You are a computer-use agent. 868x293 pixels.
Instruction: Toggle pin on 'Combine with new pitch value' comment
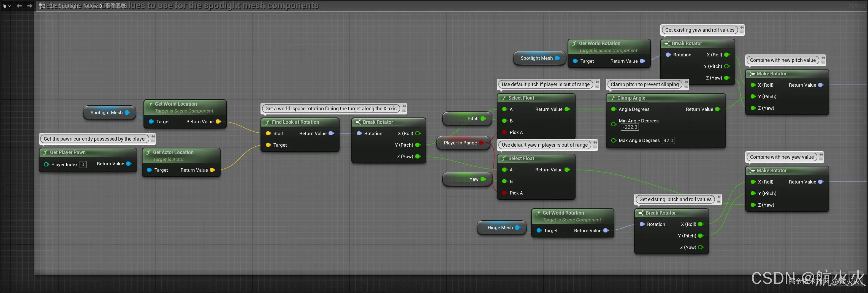pyautogui.click(x=823, y=57)
